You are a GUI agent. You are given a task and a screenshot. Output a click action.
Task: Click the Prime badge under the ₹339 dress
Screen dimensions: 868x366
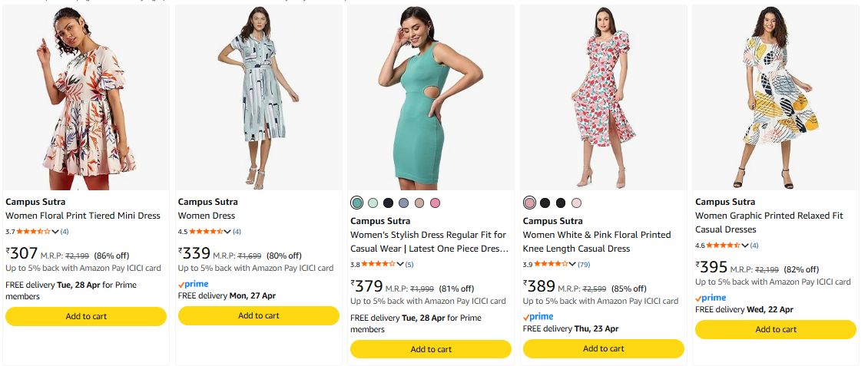point(194,284)
